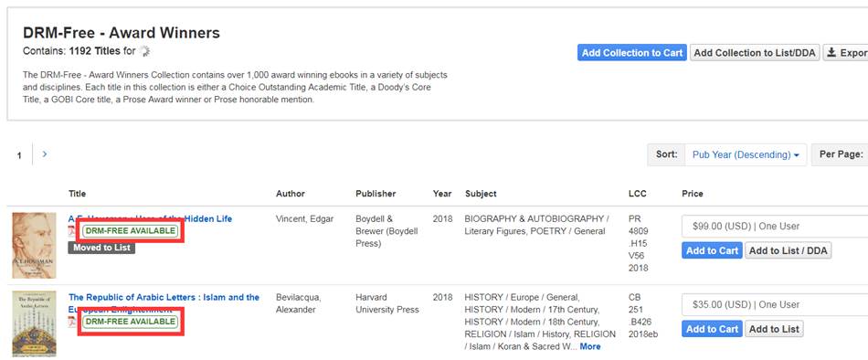The width and height of the screenshot is (868, 360).
Task: Click the DRM-FREE AVAILABLE badge for Housman
Action: click(130, 230)
